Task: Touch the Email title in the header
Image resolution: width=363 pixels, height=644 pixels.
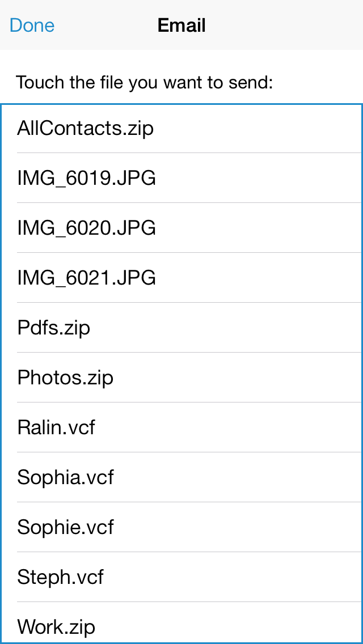Action: tap(181, 25)
